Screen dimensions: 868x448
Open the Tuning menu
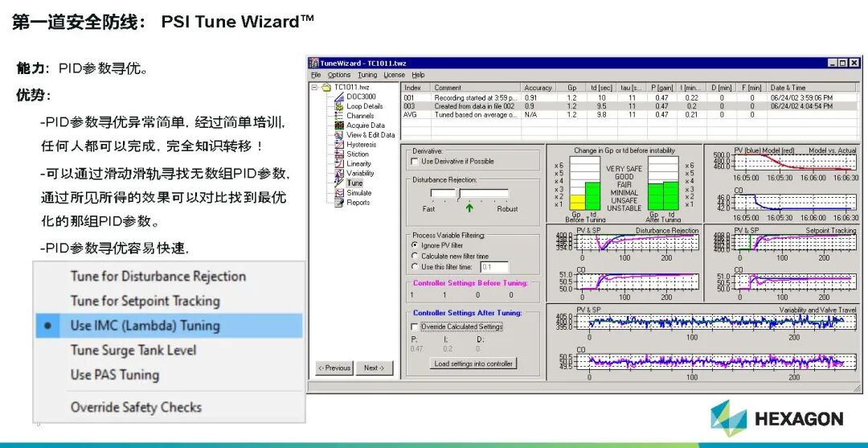pos(367,75)
